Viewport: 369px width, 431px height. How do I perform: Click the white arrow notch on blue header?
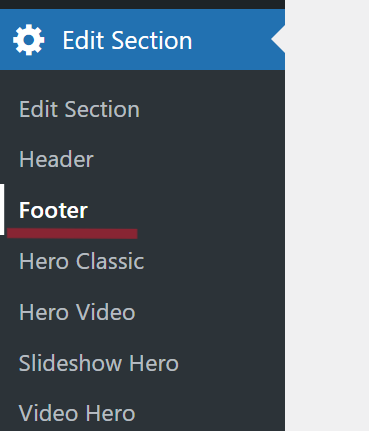[278, 39]
